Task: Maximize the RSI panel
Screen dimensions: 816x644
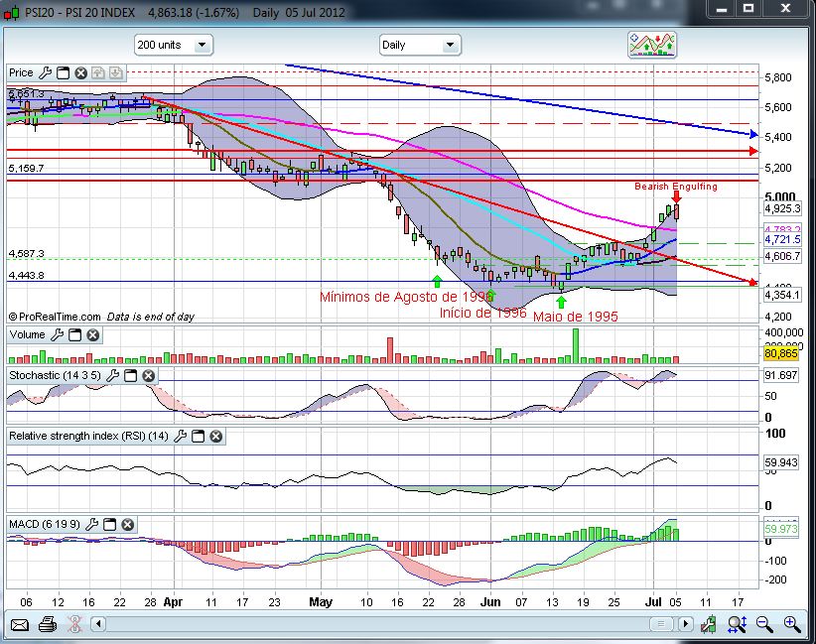Action: [x=199, y=436]
